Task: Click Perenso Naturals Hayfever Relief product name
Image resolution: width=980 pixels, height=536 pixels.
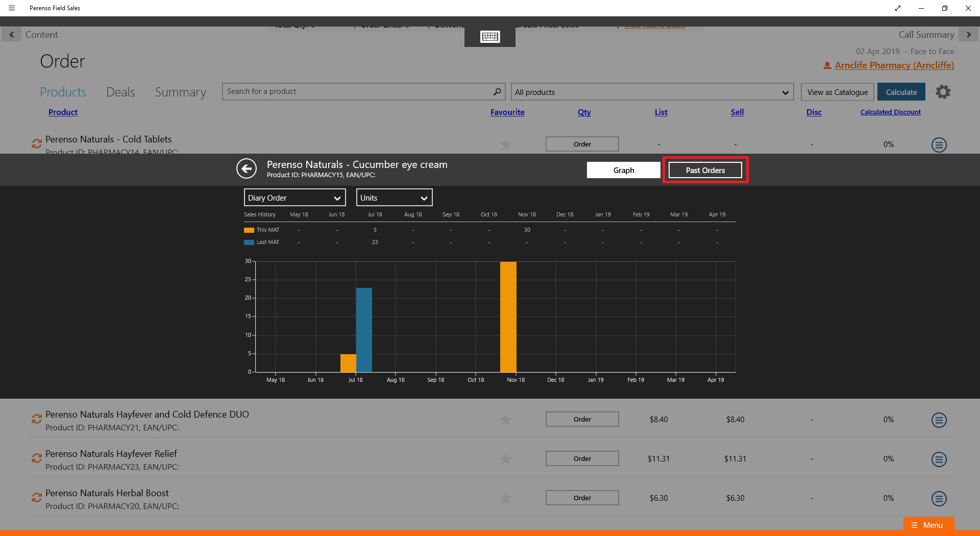Action: click(111, 453)
